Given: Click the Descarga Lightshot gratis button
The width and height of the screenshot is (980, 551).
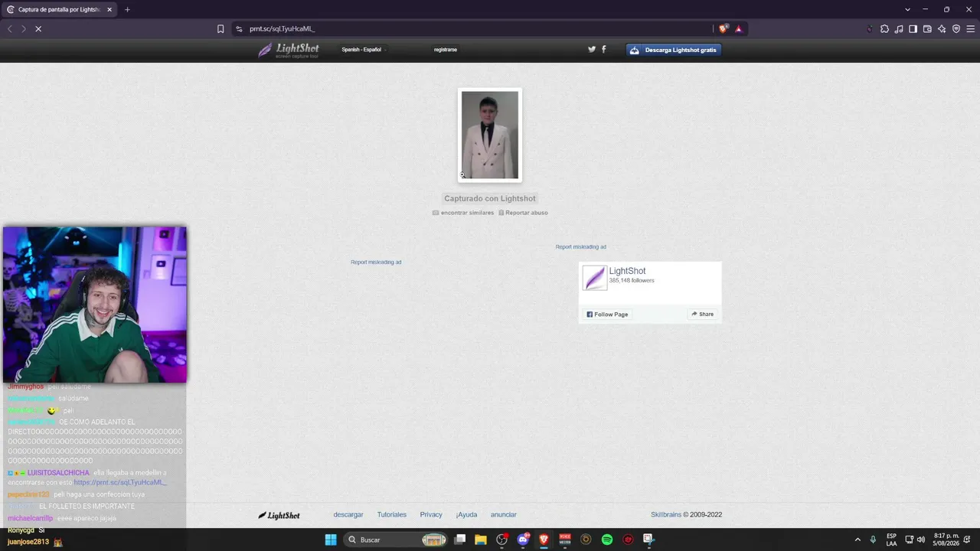Looking at the screenshot, I should tap(674, 50).
